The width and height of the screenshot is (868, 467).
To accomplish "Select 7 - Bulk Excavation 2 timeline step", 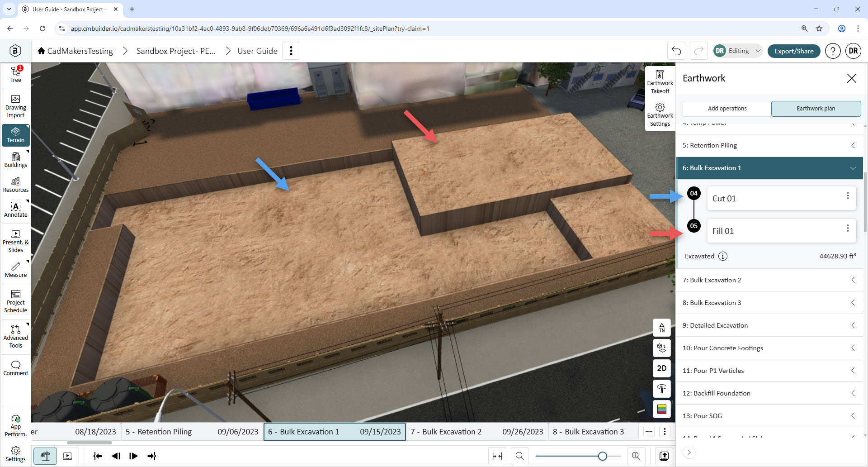I will point(477,432).
